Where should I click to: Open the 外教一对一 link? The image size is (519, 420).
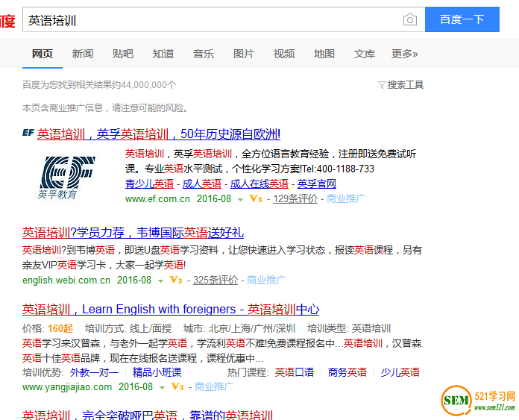95,372
